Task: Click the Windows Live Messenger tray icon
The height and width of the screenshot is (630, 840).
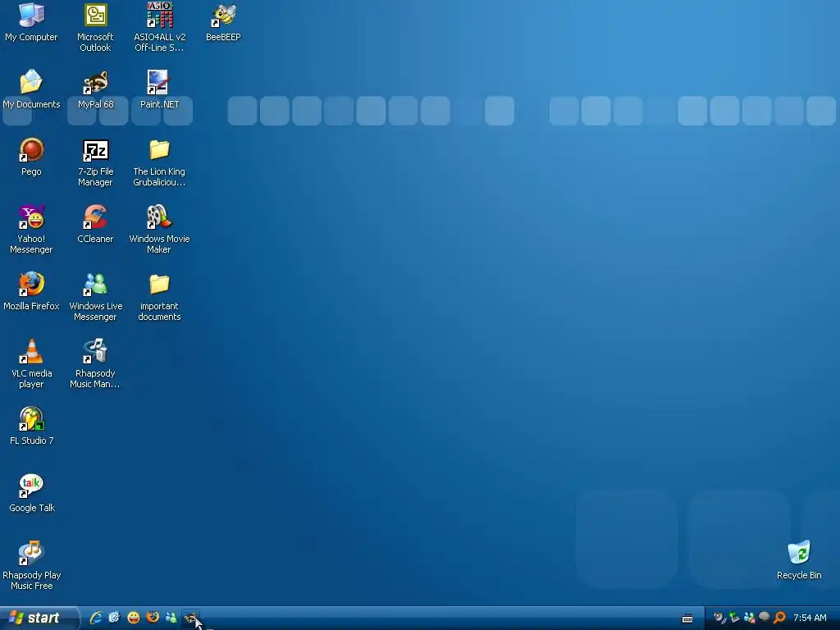Action: point(750,618)
